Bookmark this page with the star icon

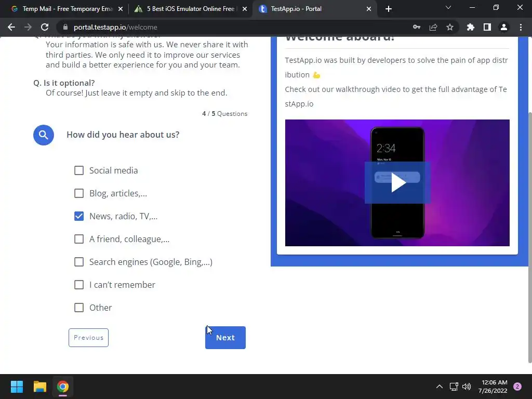[x=450, y=27]
